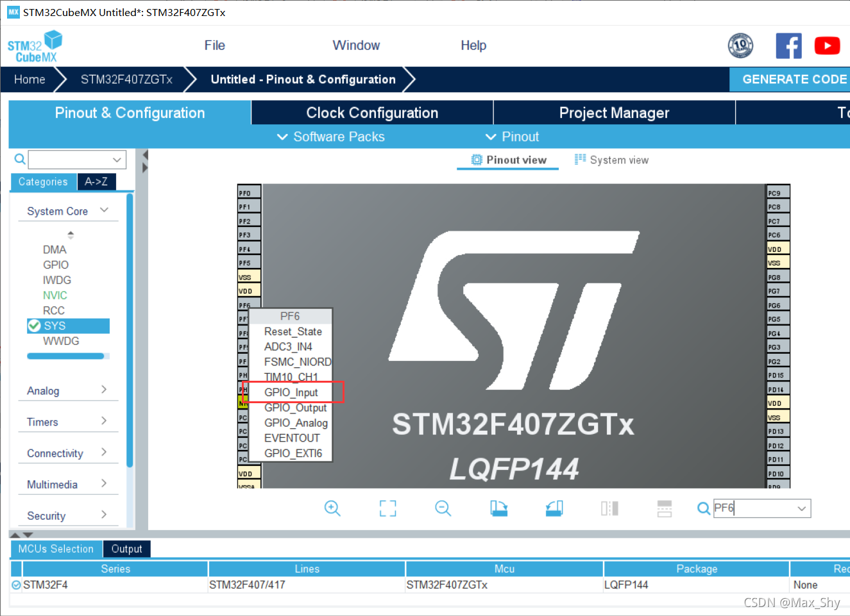
Task: Toggle the SYS enabled checkmark
Action: 34,326
